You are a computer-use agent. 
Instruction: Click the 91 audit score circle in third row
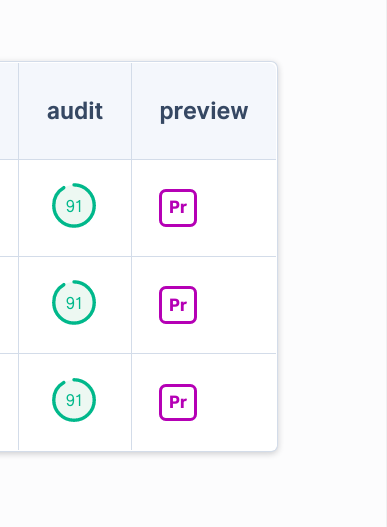coord(74,400)
